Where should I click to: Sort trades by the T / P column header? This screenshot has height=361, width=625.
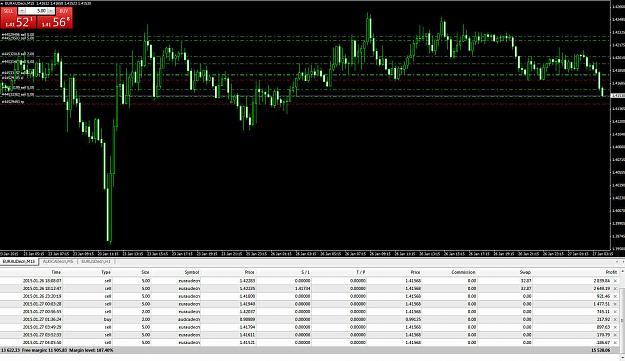361,272
